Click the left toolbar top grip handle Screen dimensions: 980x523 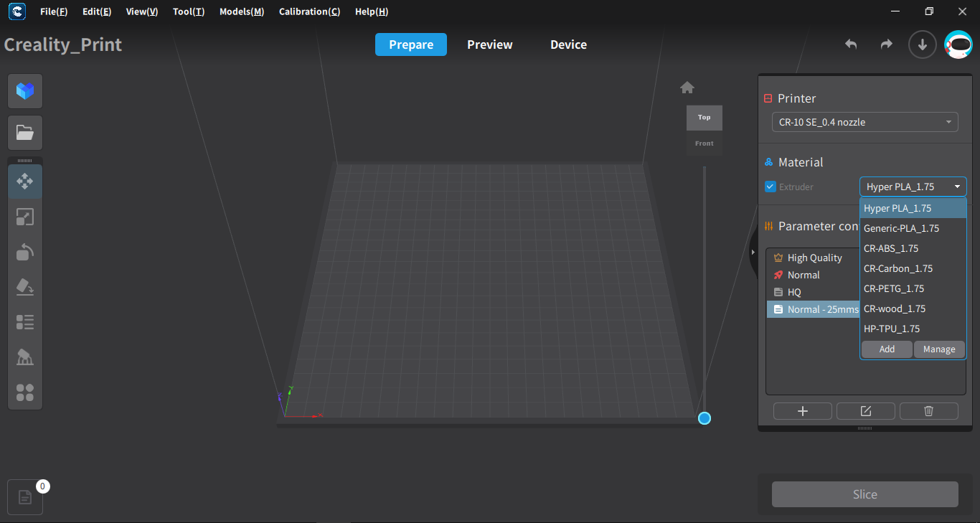click(x=25, y=161)
